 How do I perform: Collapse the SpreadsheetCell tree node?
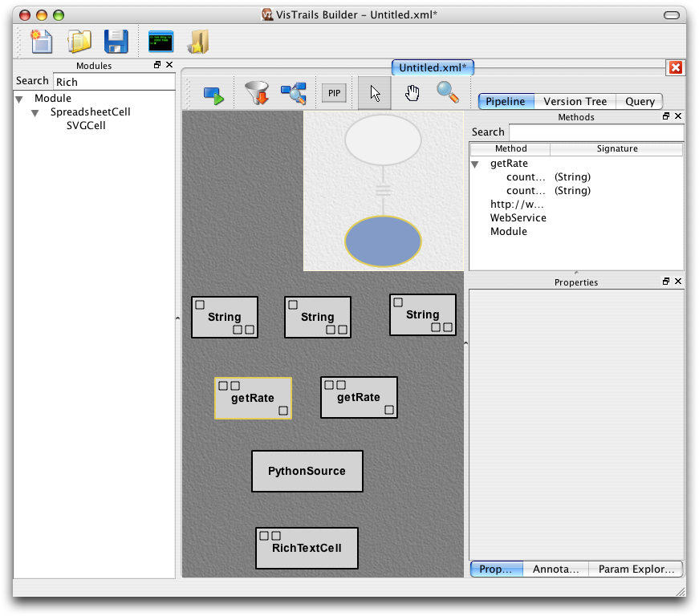35,113
